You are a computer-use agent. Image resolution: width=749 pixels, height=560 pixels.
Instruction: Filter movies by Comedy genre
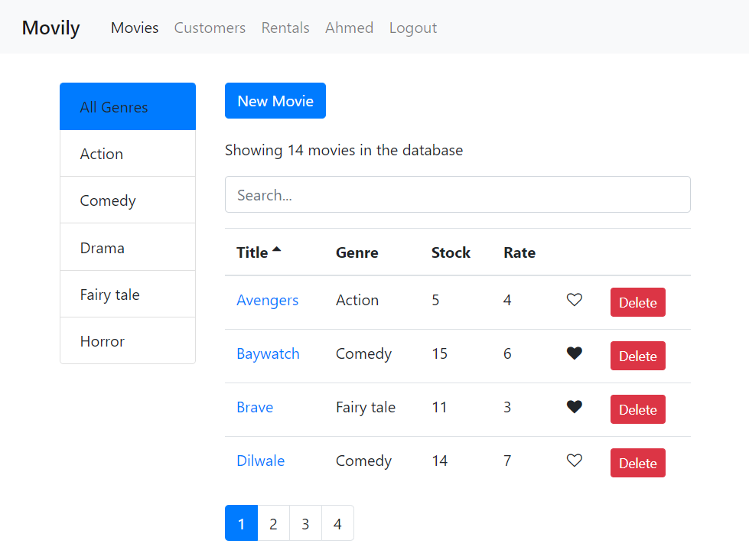[128, 200]
